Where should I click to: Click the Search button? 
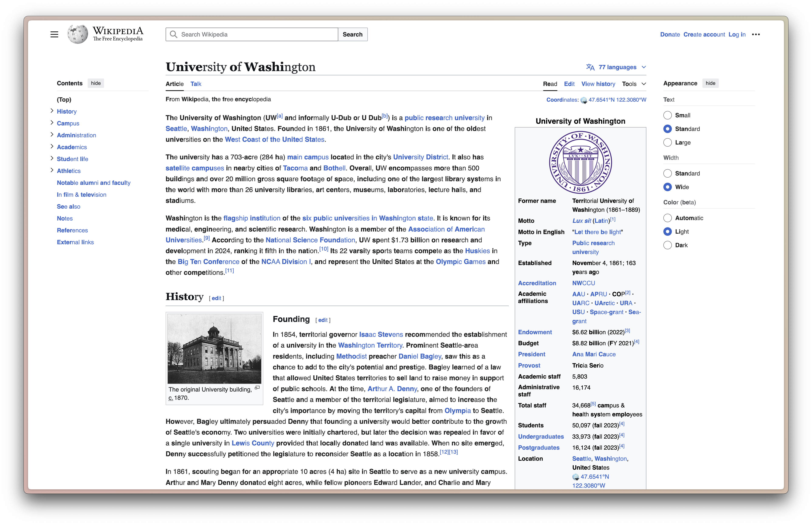tap(353, 34)
